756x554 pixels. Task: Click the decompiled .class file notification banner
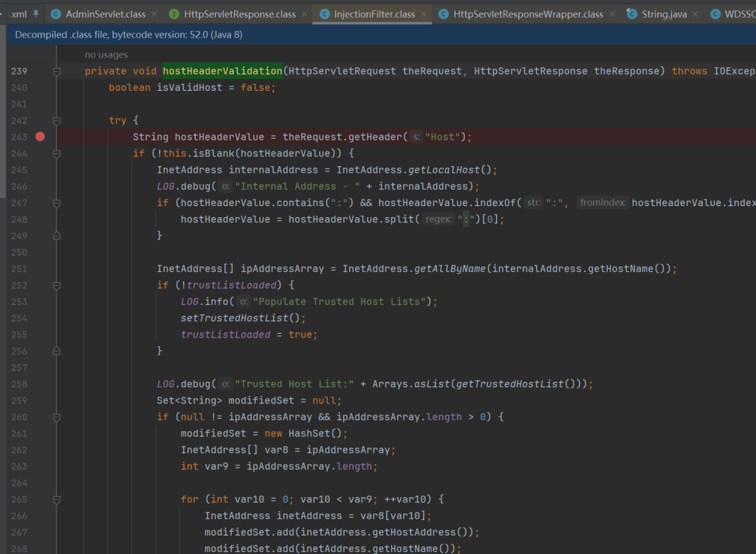click(x=381, y=35)
